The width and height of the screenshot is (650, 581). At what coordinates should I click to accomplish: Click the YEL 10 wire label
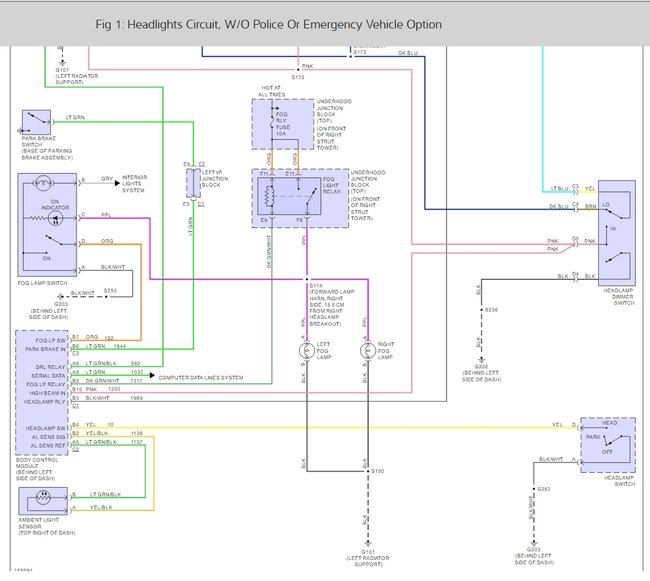click(99, 425)
